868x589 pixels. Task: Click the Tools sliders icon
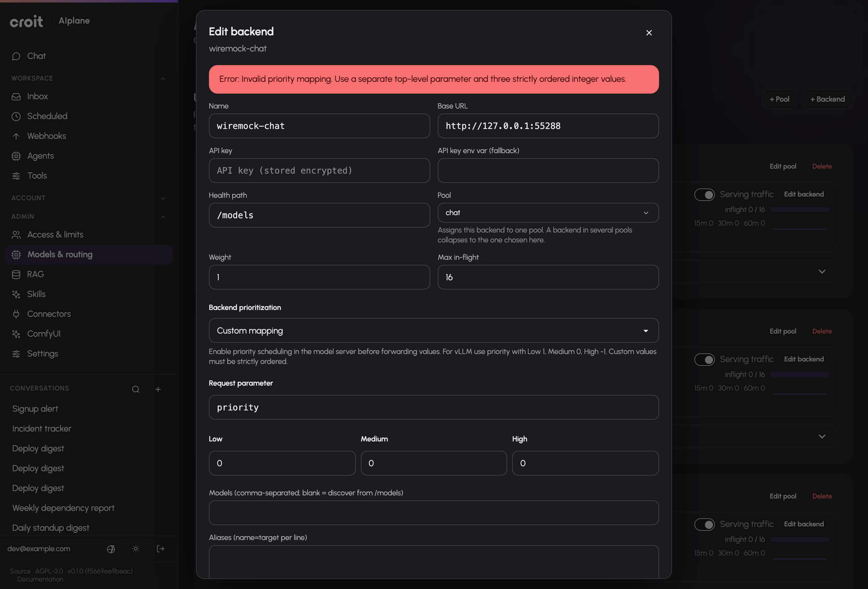16,175
